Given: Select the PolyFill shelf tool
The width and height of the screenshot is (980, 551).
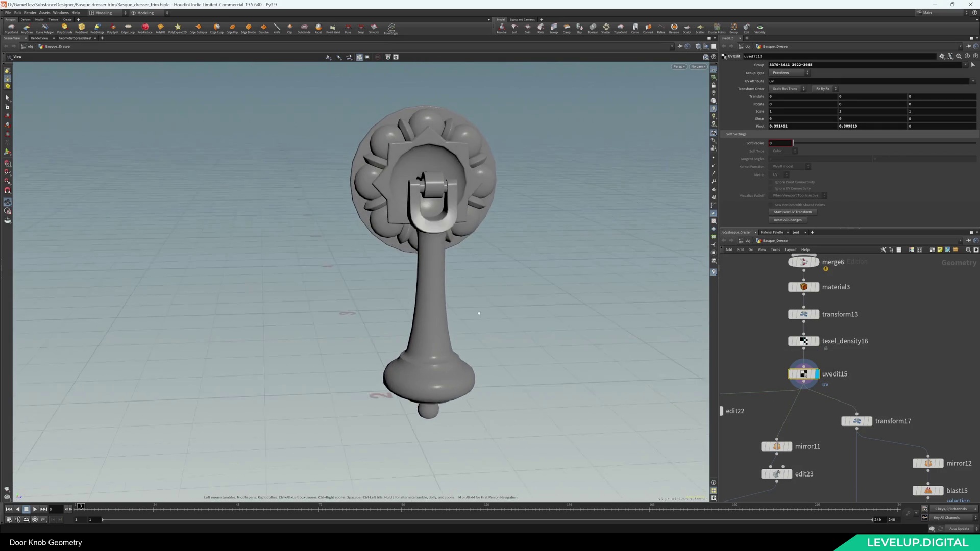Looking at the screenshot, I should coord(160,28).
